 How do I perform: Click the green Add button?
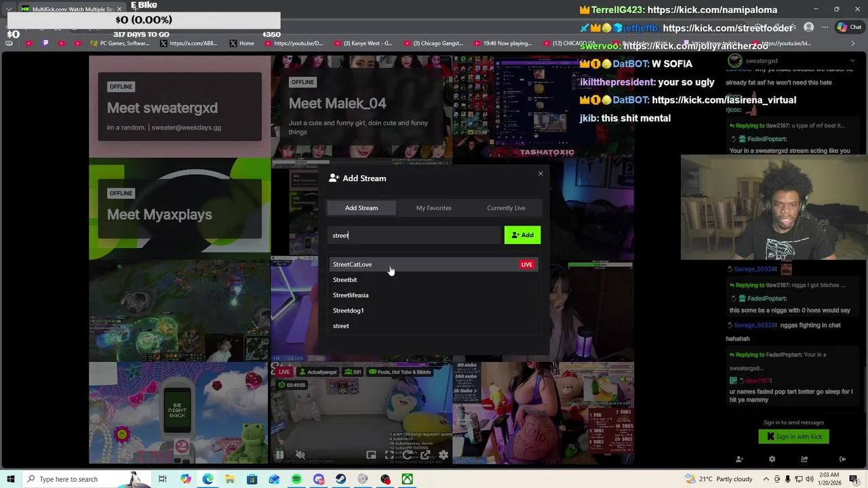pos(522,235)
